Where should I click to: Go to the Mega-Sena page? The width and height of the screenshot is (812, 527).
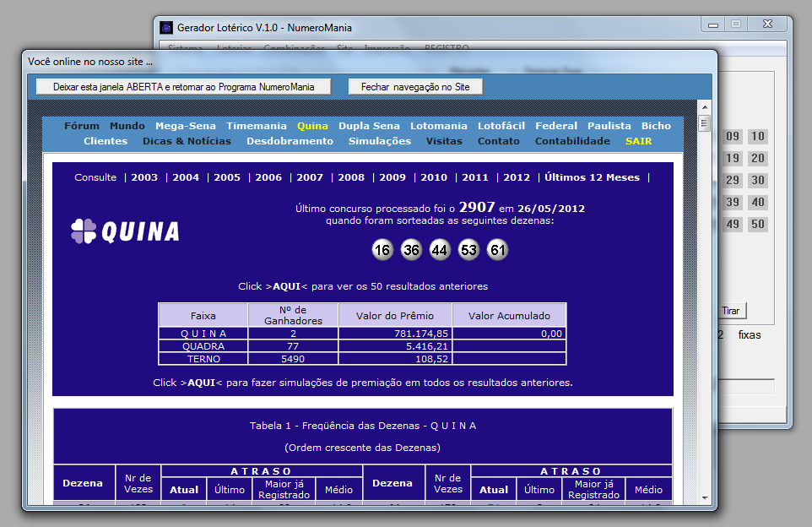186,126
